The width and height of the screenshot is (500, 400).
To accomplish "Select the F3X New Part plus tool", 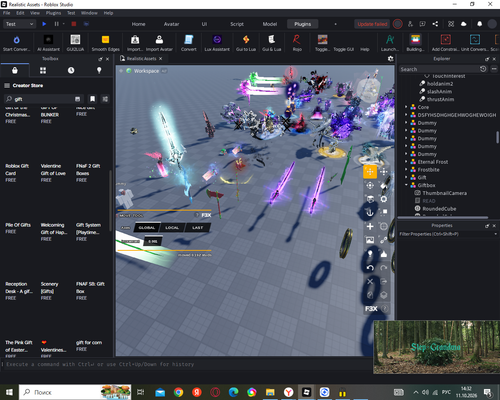I will (370, 227).
